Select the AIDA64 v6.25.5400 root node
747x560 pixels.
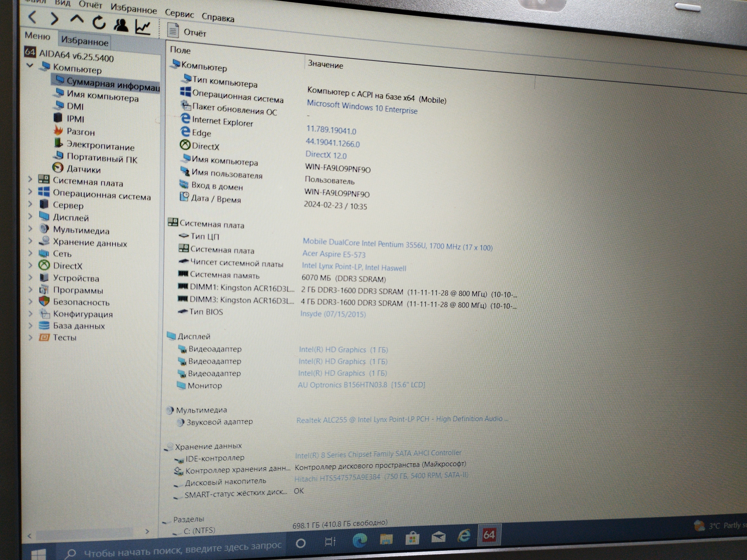pos(69,54)
